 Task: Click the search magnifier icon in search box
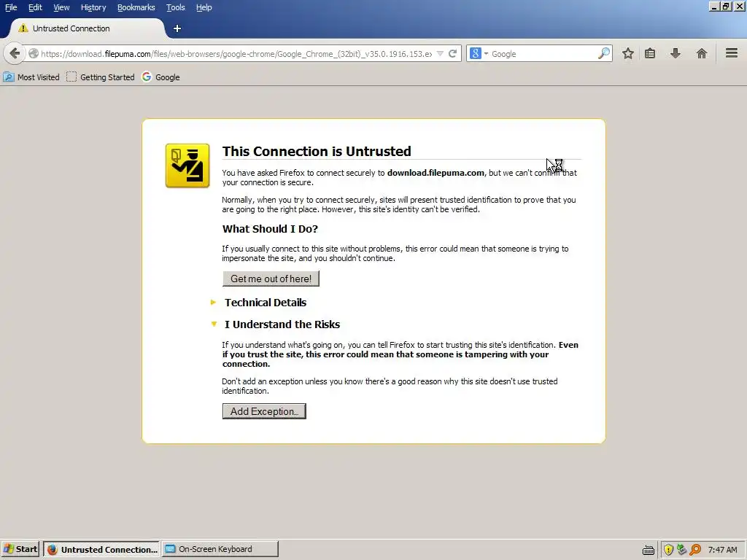pos(603,53)
